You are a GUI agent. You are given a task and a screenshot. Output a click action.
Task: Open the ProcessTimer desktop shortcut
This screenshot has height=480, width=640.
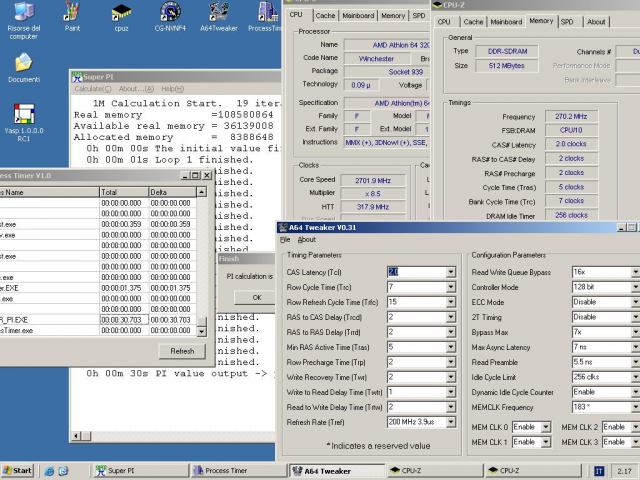(264, 18)
